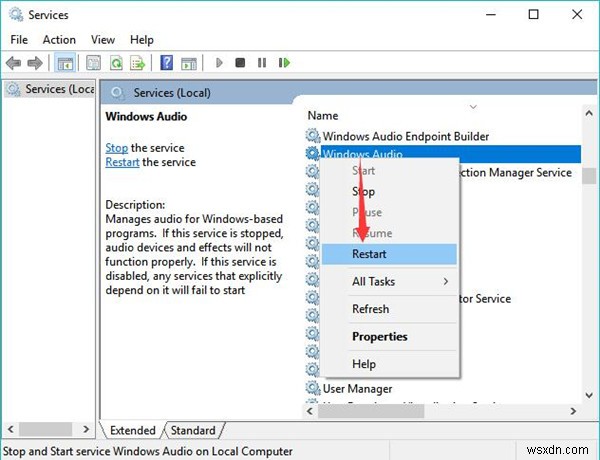Image resolution: width=600 pixels, height=460 pixels.
Task: Click the Pause Service toolbar icon
Action: (262, 62)
